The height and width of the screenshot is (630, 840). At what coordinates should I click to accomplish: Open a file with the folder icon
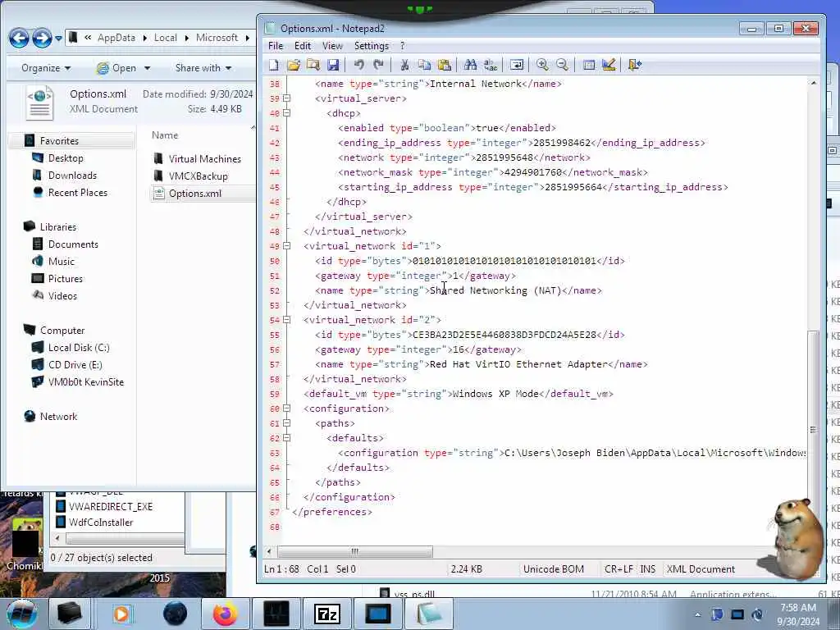click(x=294, y=65)
